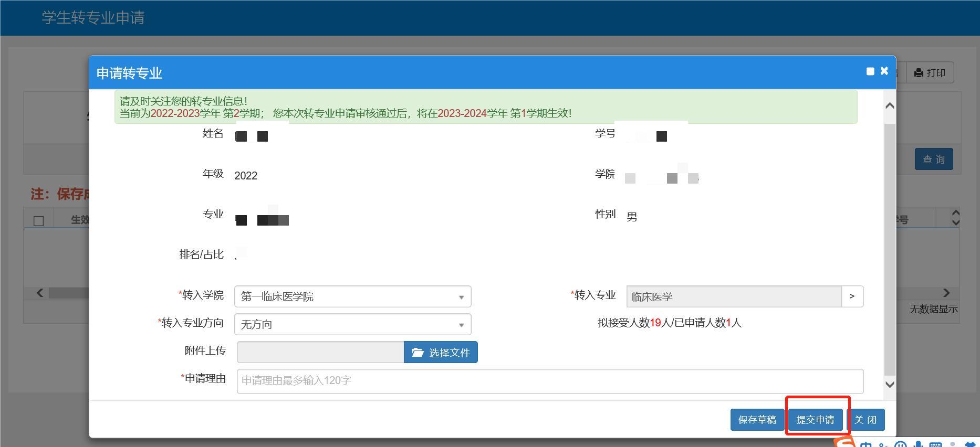Image resolution: width=980 pixels, height=447 pixels.
Task: Toggle the select-all checkbox in table header
Action: click(38, 221)
